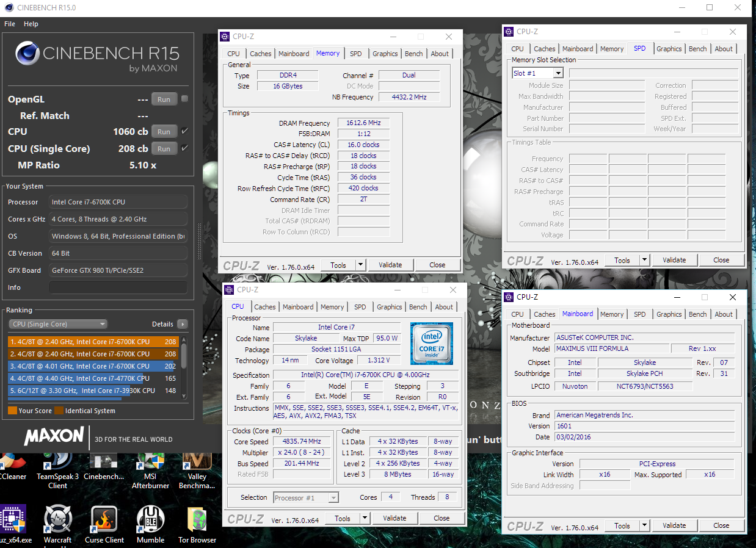
Task: Click the Processor field Intel Core i7-6700K CPU
Action: pyautogui.click(x=118, y=202)
